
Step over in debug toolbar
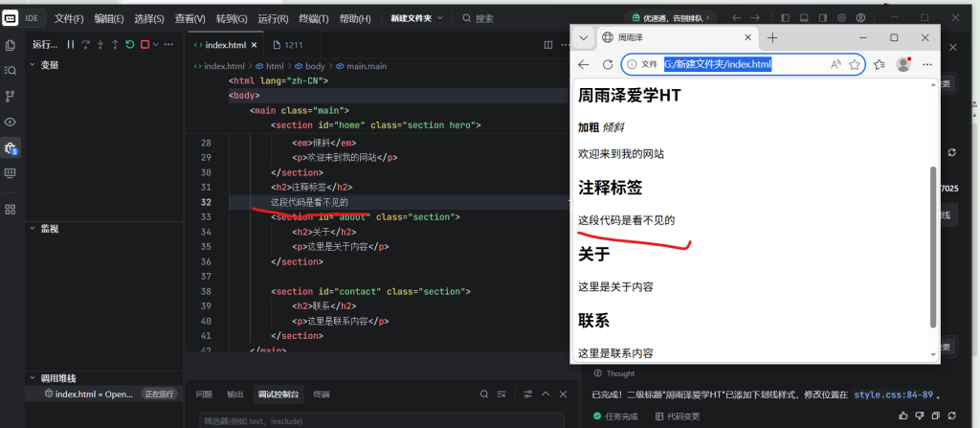tap(85, 44)
